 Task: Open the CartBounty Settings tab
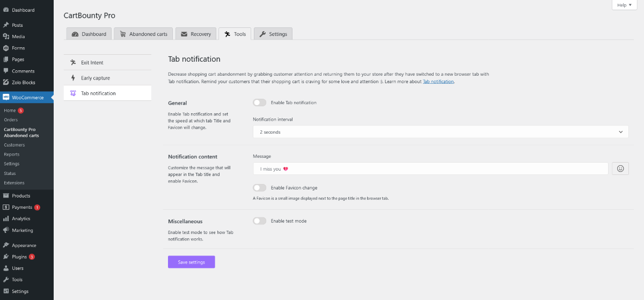point(273,34)
